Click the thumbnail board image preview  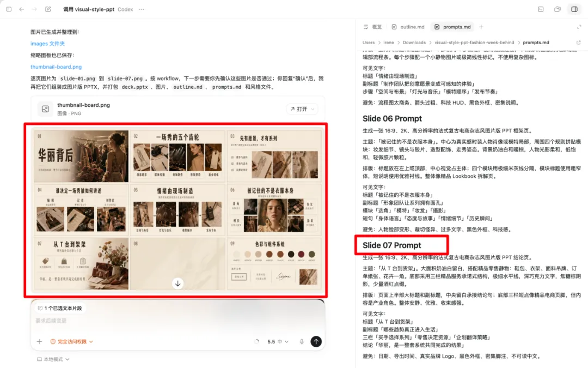click(177, 209)
